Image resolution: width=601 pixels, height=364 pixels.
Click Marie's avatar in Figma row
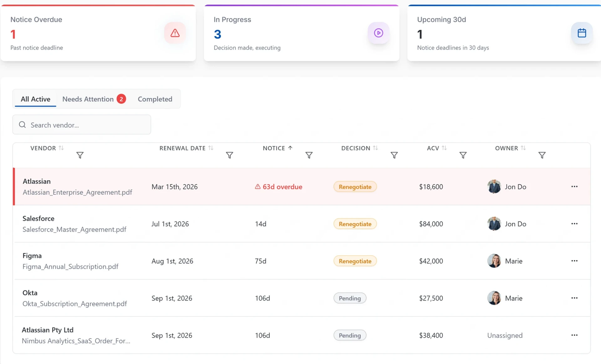click(x=494, y=261)
